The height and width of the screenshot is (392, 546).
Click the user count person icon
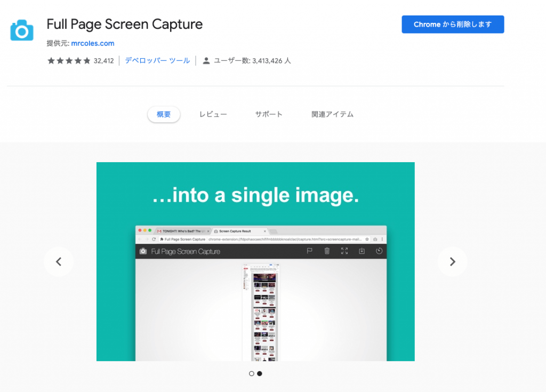[206, 61]
